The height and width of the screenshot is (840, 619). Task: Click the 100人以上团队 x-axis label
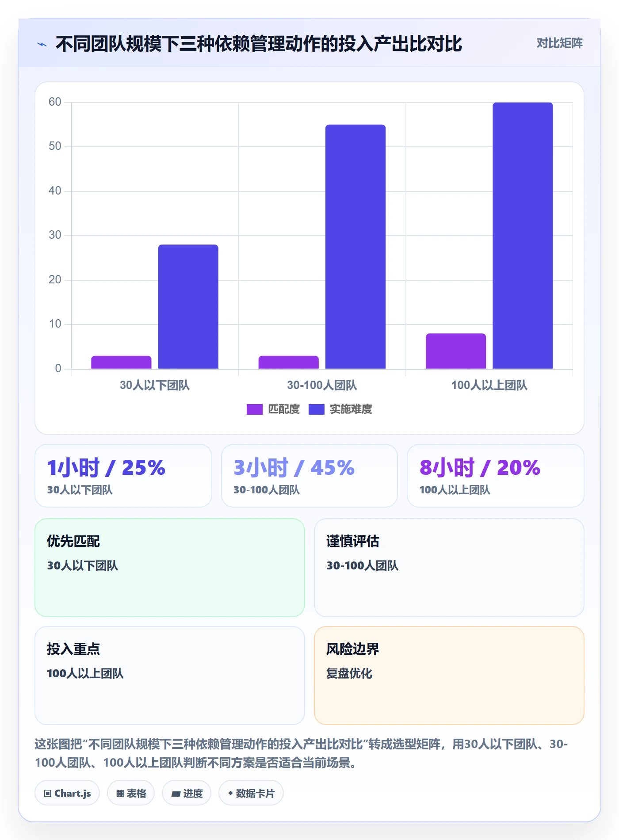(489, 386)
